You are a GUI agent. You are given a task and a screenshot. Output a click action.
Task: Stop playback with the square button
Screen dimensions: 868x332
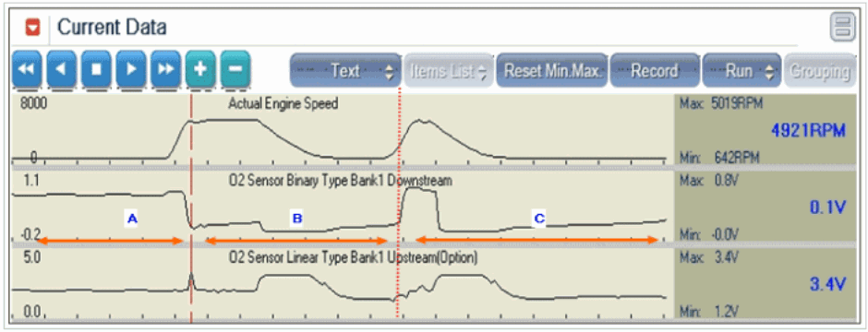(x=96, y=69)
